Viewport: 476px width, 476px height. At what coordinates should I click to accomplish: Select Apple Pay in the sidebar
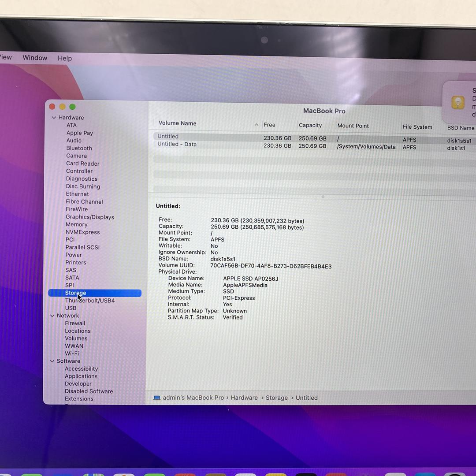coord(80,133)
